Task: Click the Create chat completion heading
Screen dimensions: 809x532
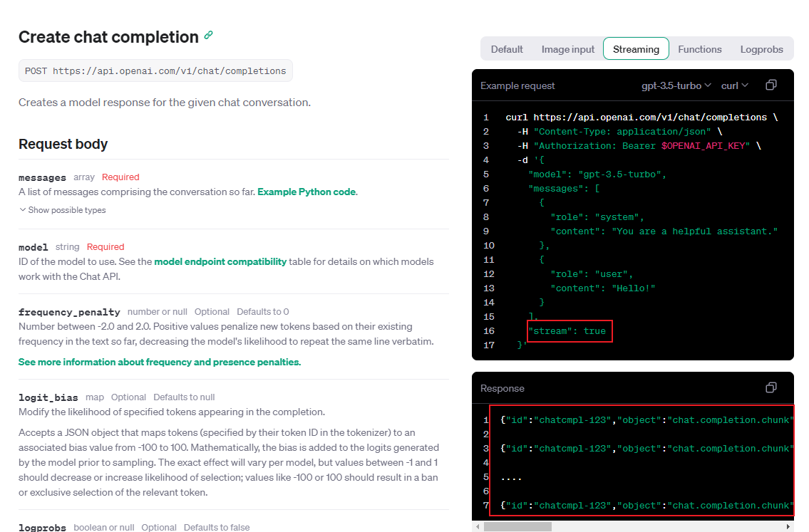Action: (x=108, y=36)
